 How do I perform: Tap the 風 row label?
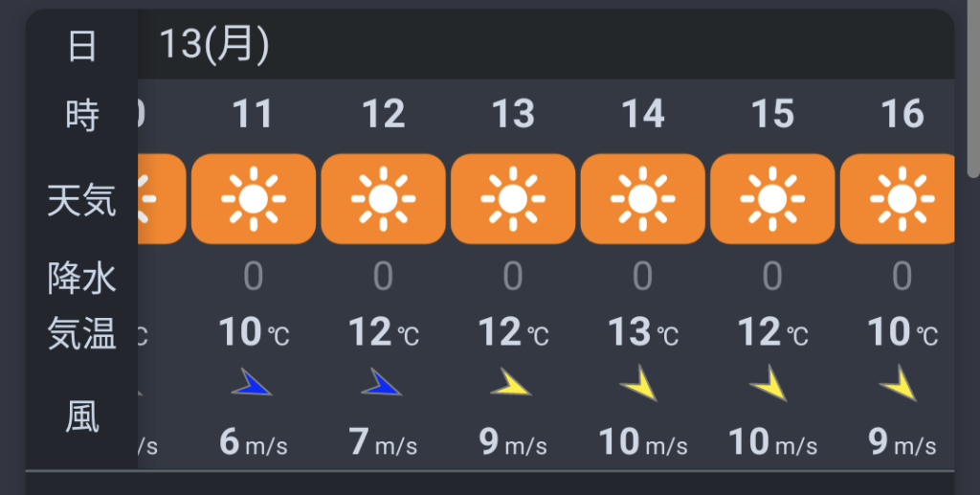coord(82,416)
